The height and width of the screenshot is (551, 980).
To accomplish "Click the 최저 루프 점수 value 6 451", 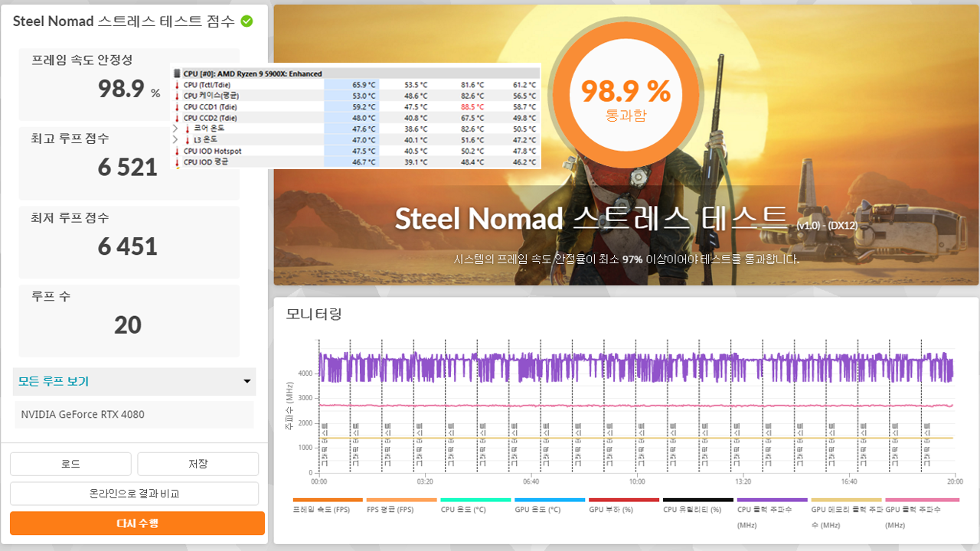I will tap(128, 246).
